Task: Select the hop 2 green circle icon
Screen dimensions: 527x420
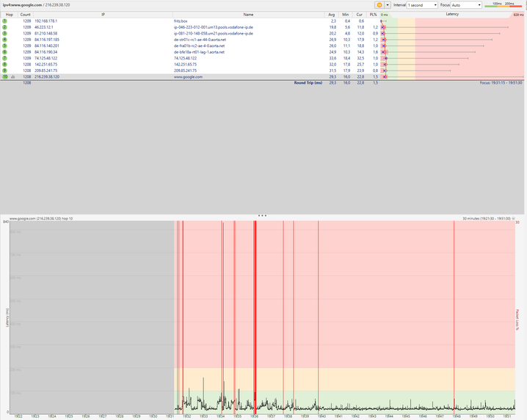Action: (4, 27)
